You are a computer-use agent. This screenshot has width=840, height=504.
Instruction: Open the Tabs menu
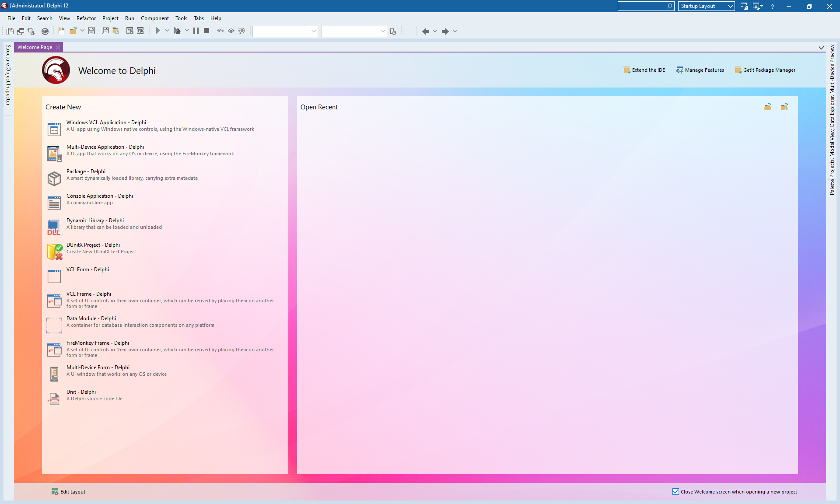[199, 18]
